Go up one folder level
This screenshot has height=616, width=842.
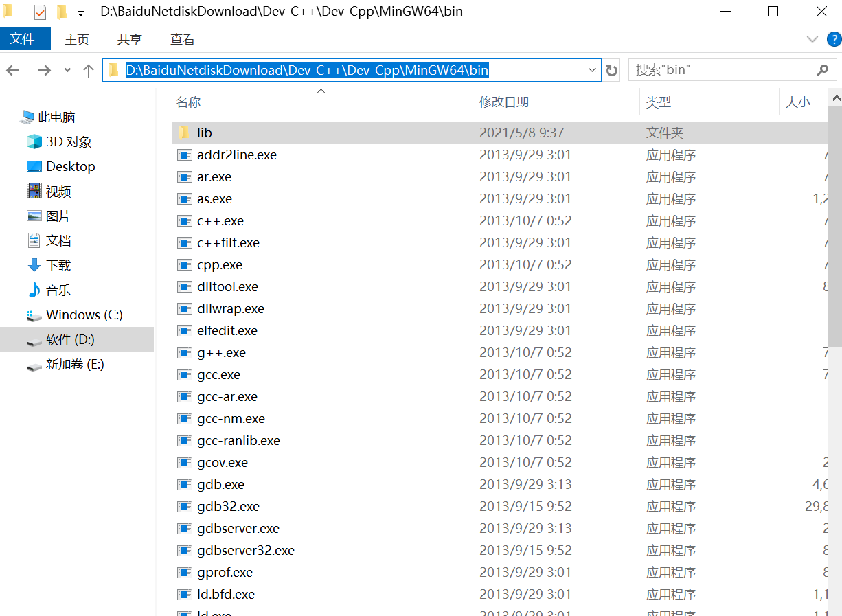88,70
